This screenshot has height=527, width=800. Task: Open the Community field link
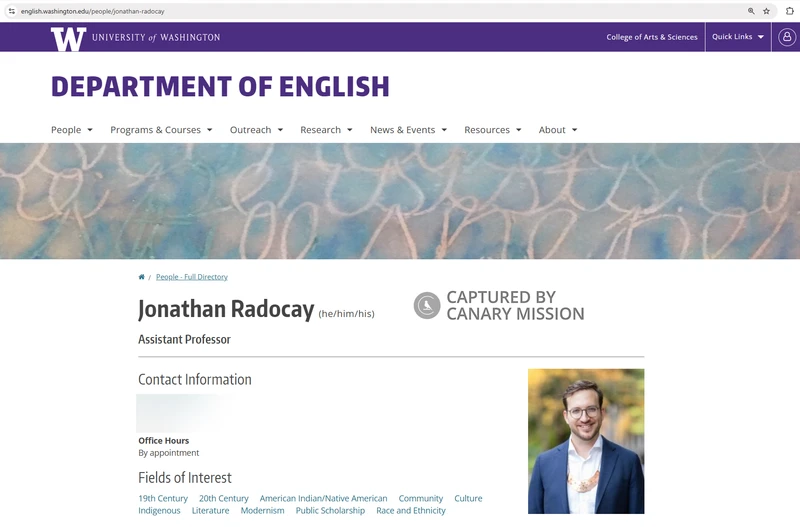tap(420, 498)
